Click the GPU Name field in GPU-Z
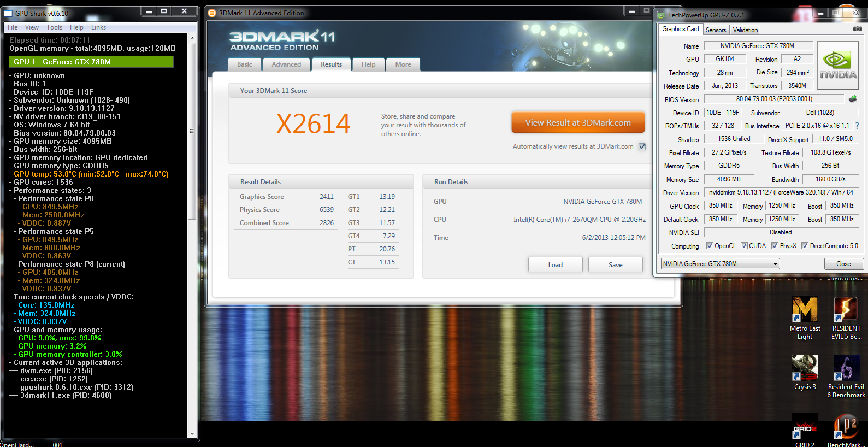Screen dimensions: 868x447 (758, 46)
